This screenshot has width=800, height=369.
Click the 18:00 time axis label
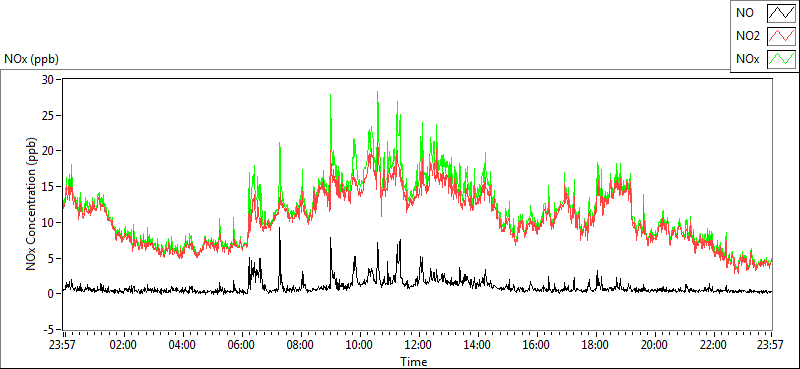pos(595,344)
